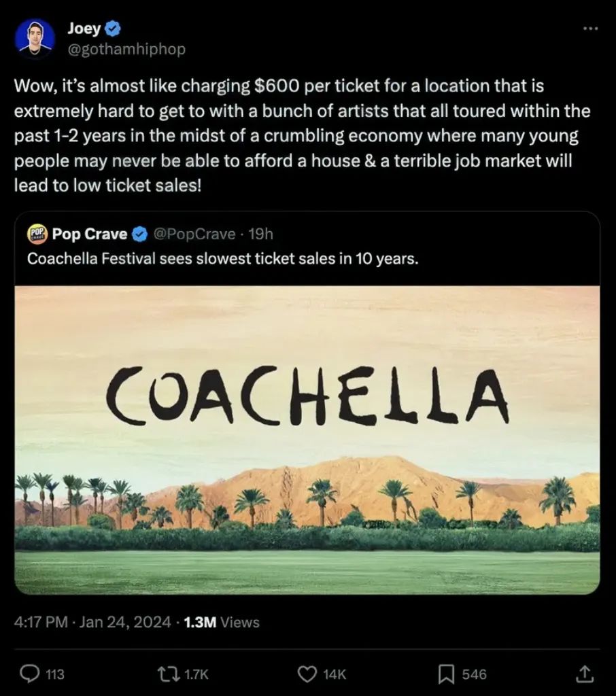The height and width of the screenshot is (696, 616).
Task: Bookmark the tweet with bookmark icon
Action: click(446, 674)
